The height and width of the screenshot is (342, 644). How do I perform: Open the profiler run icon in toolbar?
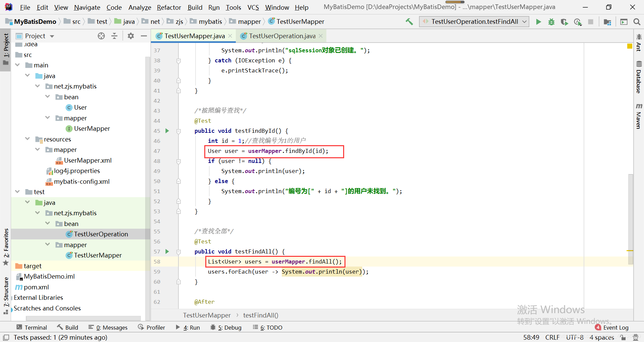click(x=578, y=22)
